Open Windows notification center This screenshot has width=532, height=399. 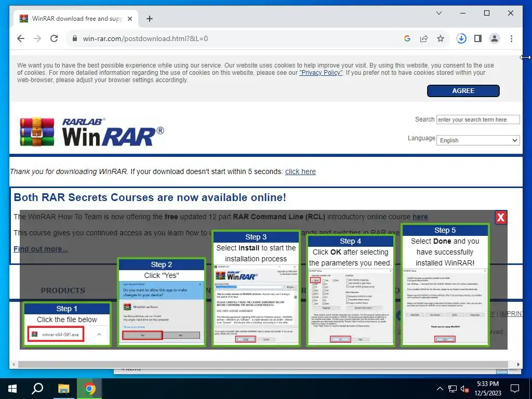[515, 389]
